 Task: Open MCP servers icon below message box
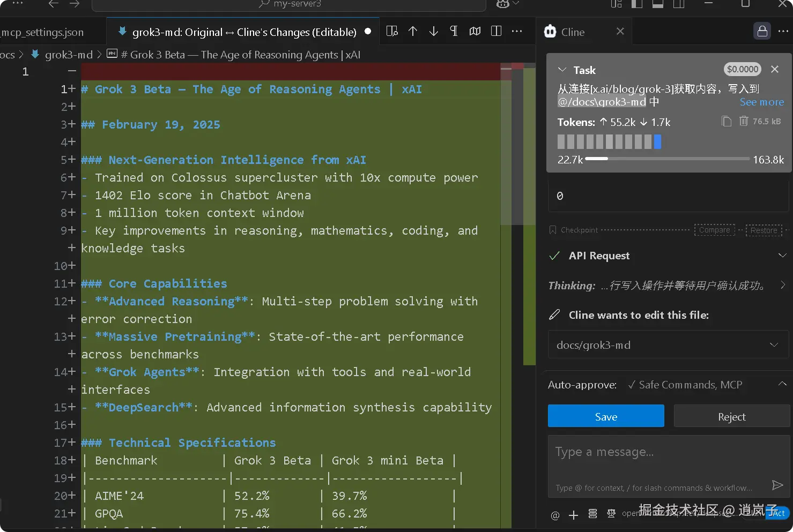coord(592,514)
